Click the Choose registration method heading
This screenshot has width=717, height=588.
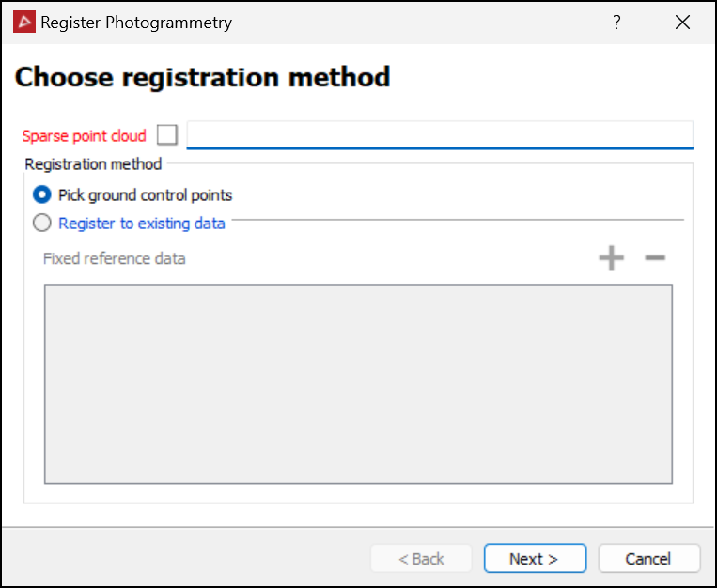coord(202,76)
